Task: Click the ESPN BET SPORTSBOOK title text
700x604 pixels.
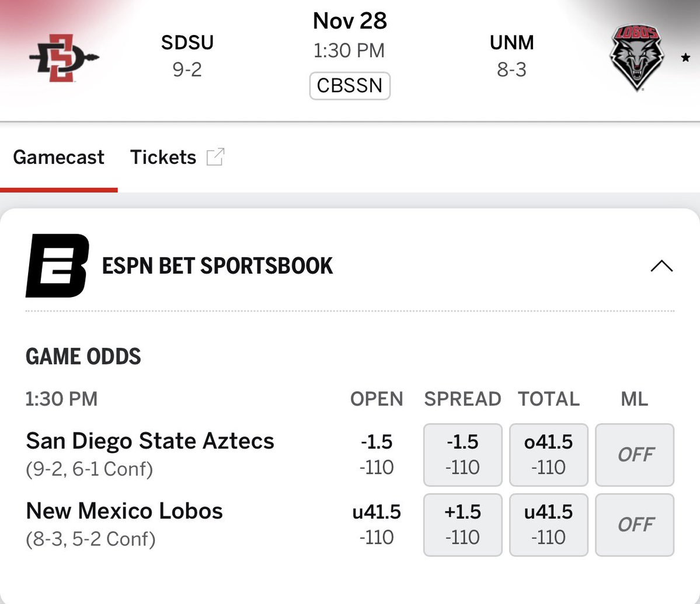Action: point(217,266)
